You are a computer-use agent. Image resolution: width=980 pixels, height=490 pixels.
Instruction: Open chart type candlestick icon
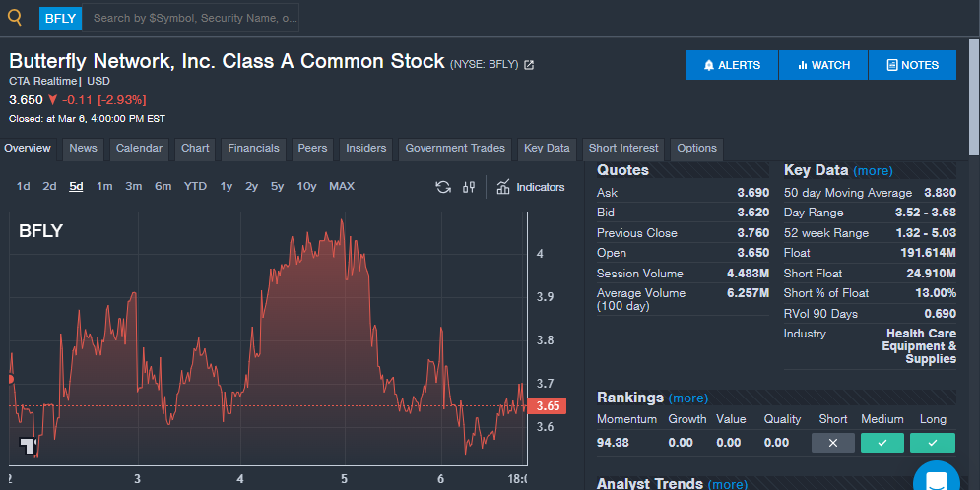coord(469,187)
